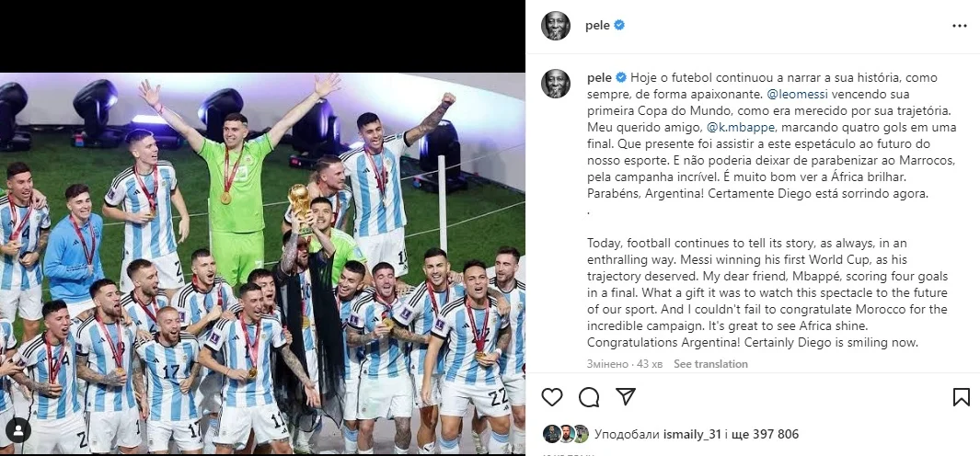Share the post via paper plane icon
980x456 pixels.
(626, 396)
